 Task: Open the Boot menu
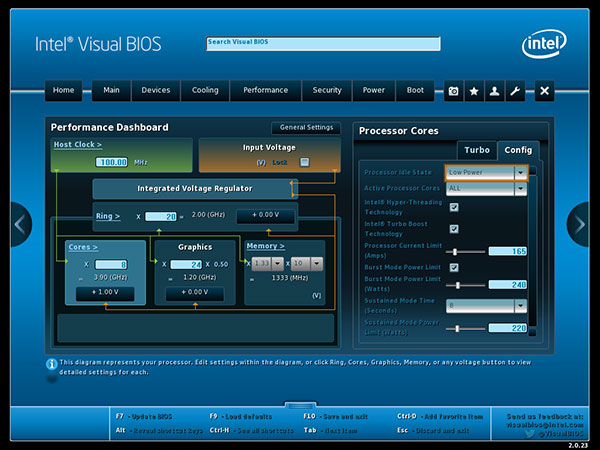(x=415, y=90)
